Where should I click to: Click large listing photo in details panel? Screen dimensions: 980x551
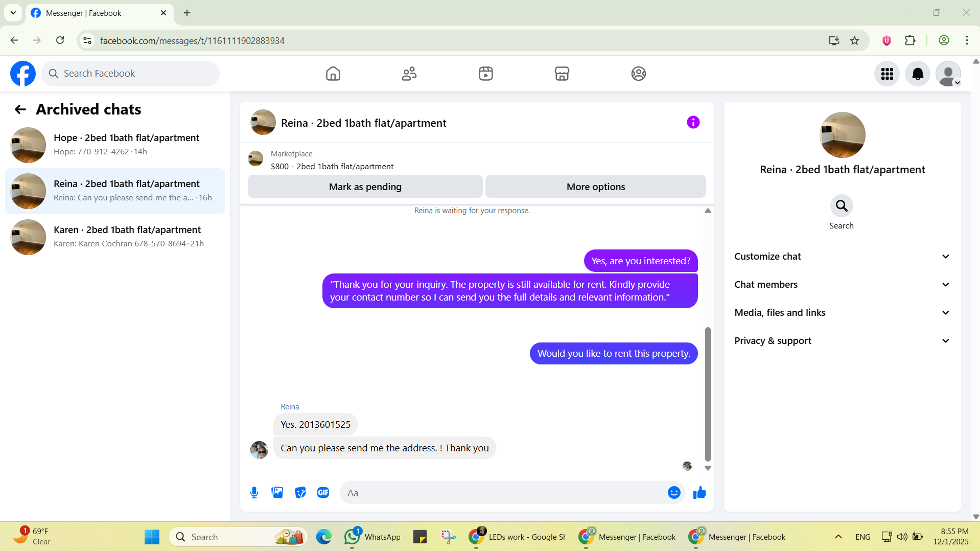842,135
